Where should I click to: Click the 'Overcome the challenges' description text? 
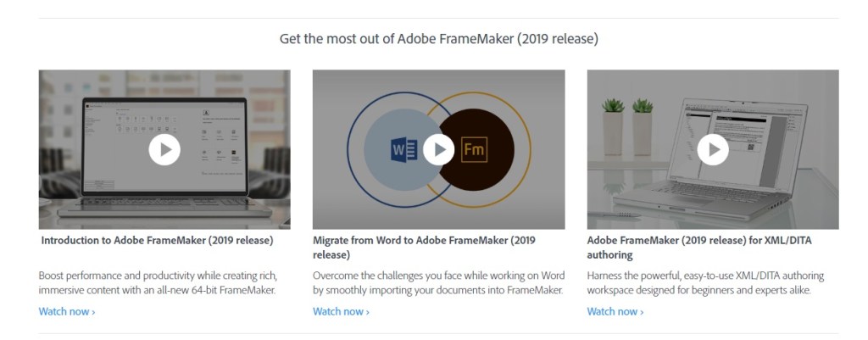coord(437,283)
